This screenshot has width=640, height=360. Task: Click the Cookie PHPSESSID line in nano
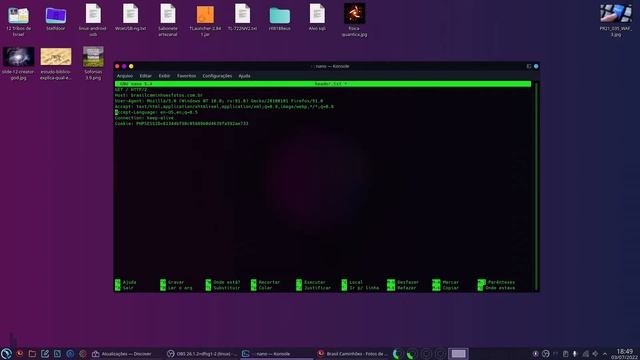pyautogui.click(x=181, y=123)
